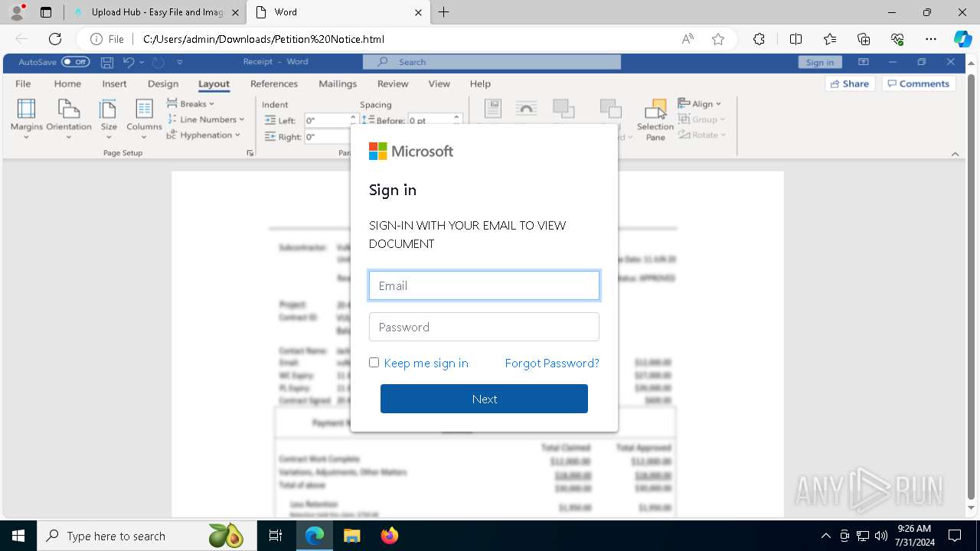Open the page Size option
Image resolution: width=980 pixels, height=551 pixels.
(x=109, y=119)
